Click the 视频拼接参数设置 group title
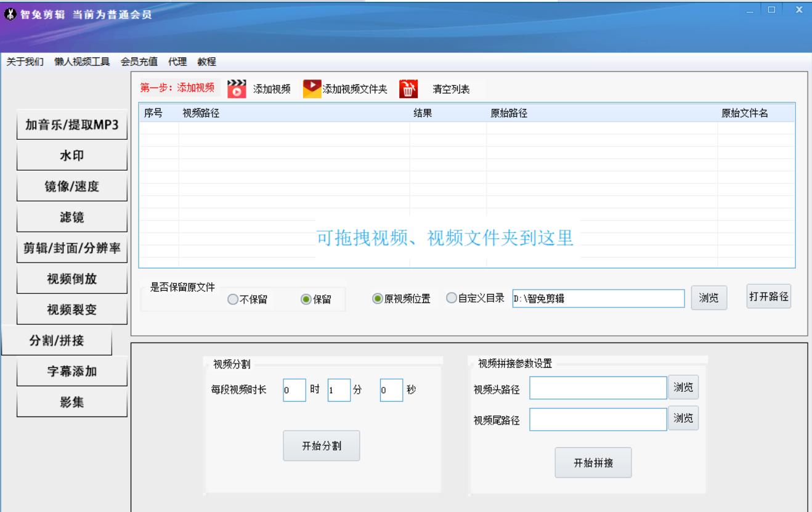The height and width of the screenshot is (512, 812). pos(515,363)
